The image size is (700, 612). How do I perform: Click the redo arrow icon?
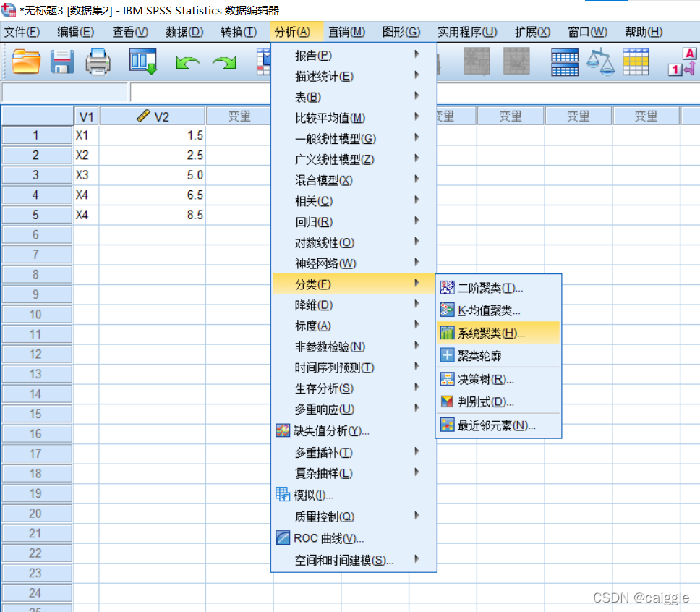(x=224, y=62)
